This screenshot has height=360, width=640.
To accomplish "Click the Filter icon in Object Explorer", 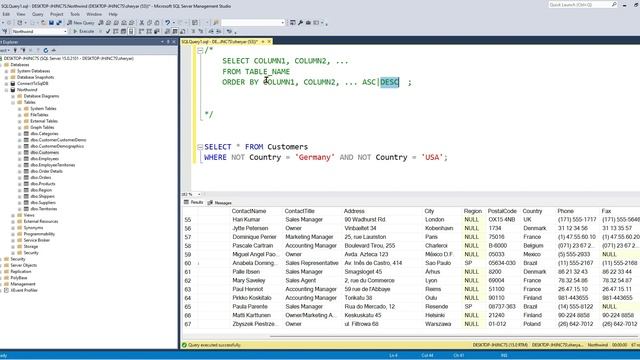I will pyautogui.click(x=38, y=50).
